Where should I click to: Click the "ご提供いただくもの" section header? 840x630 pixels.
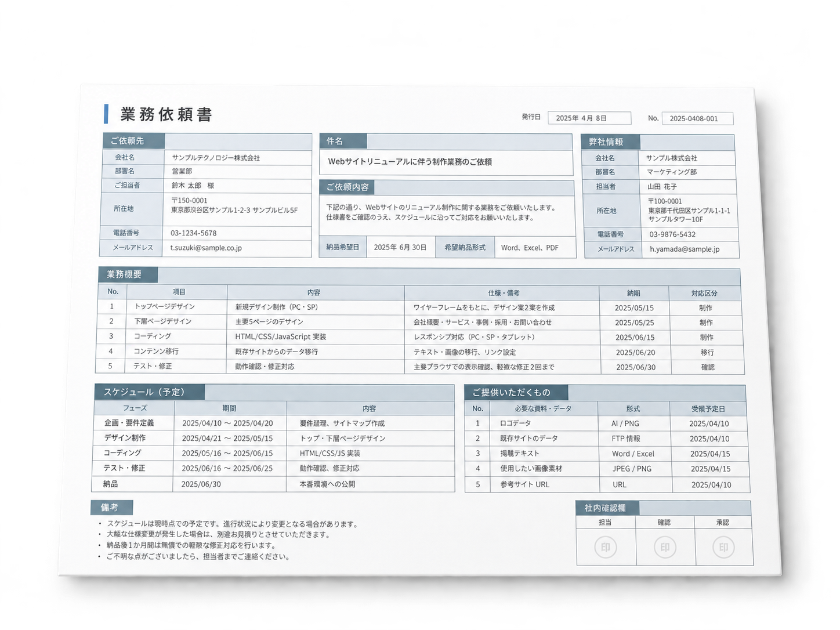516,393
